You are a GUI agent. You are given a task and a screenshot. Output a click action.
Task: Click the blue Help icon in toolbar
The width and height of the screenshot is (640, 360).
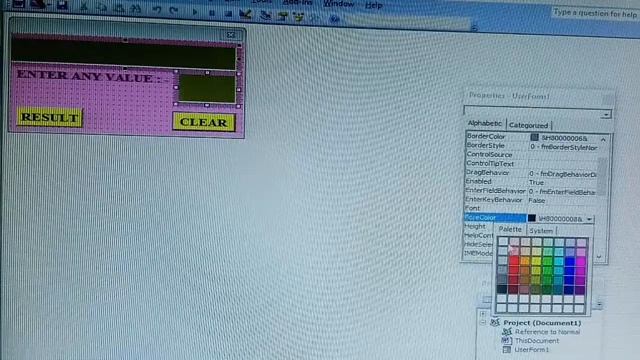[x=334, y=19]
